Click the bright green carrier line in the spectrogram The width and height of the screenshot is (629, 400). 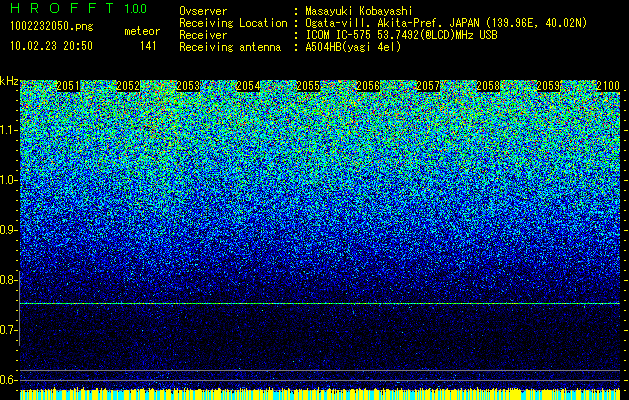coord(320,303)
